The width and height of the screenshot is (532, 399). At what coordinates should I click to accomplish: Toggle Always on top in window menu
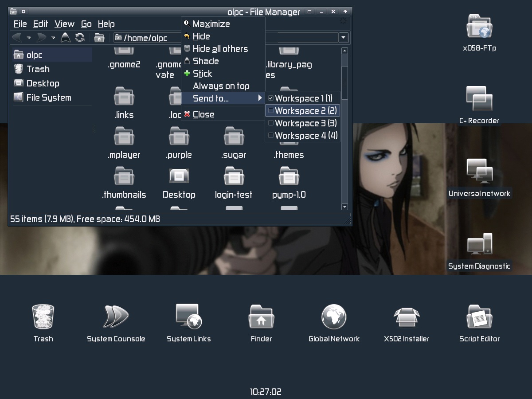tap(223, 86)
